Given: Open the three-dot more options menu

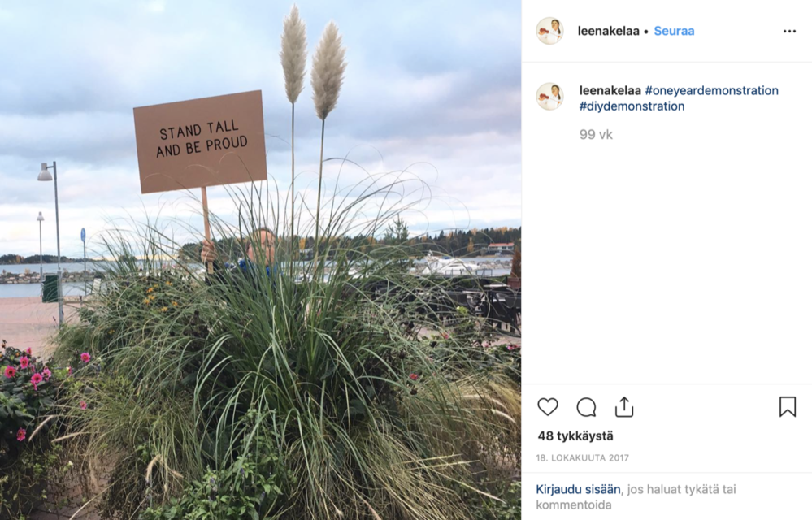Looking at the screenshot, I should [x=789, y=32].
